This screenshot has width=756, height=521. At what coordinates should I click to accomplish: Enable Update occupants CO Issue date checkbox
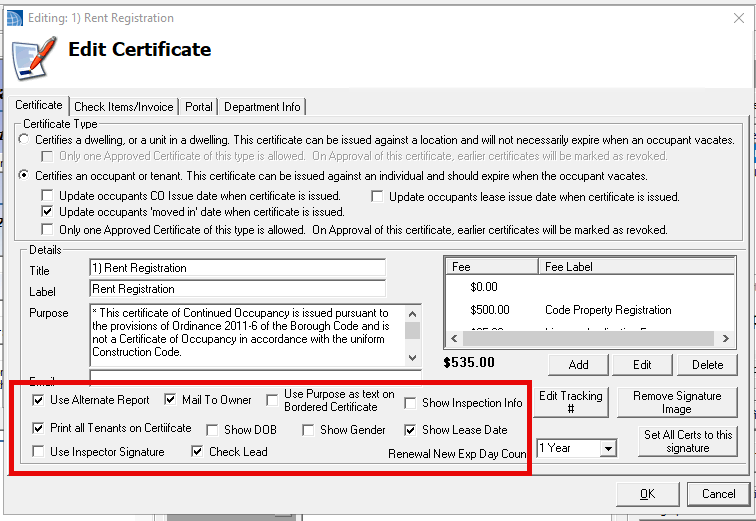pyautogui.click(x=47, y=196)
